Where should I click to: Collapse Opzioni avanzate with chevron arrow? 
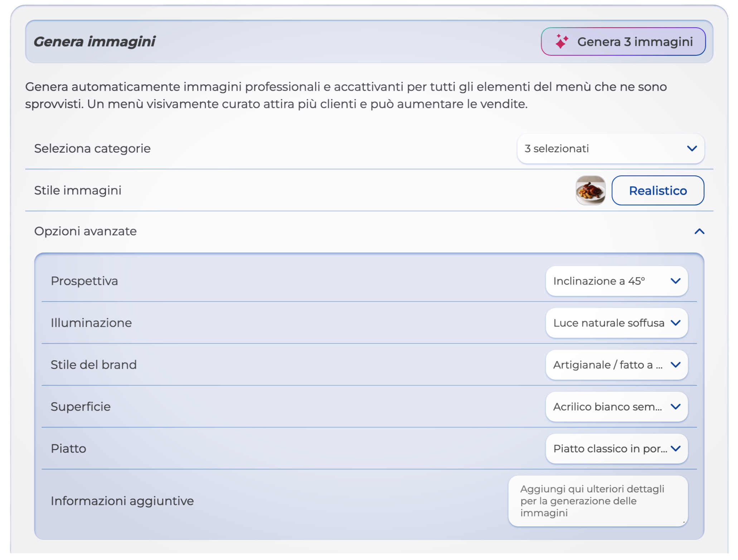point(699,231)
